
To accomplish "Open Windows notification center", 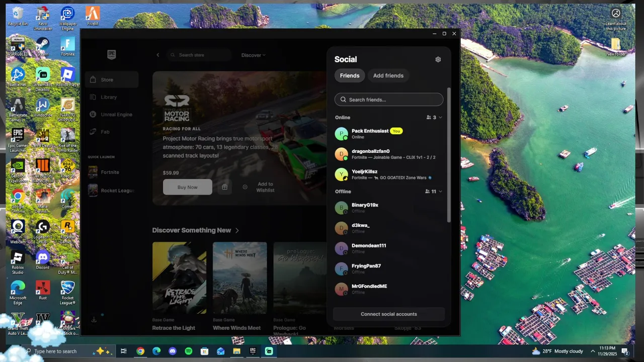I will tap(625, 351).
